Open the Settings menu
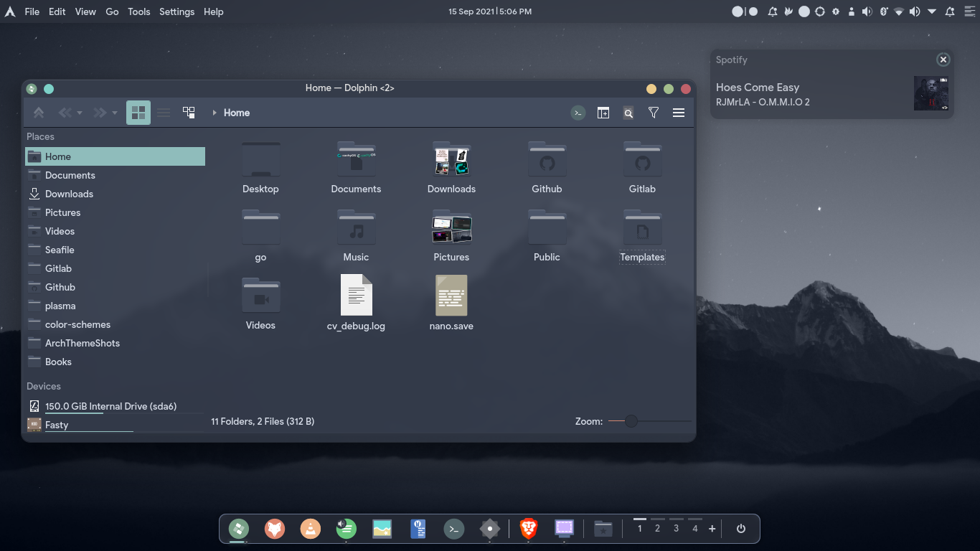The height and width of the screenshot is (551, 980). pyautogui.click(x=176, y=11)
